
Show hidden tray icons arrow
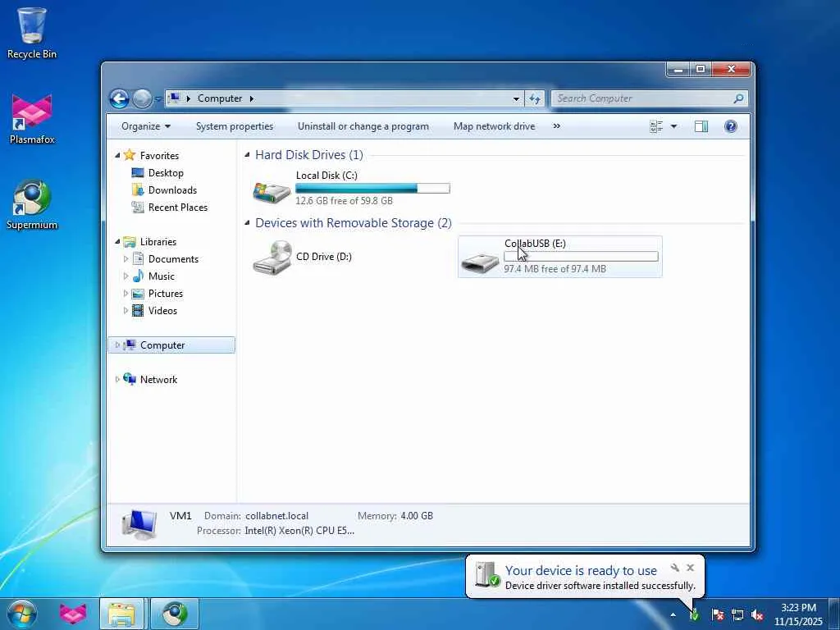(673, 615)
